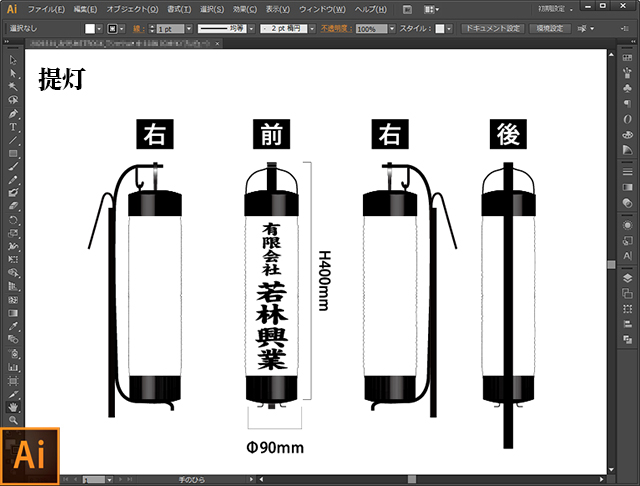
Task: Open the Brushes panel icon
Action: [x=627, y=73]
